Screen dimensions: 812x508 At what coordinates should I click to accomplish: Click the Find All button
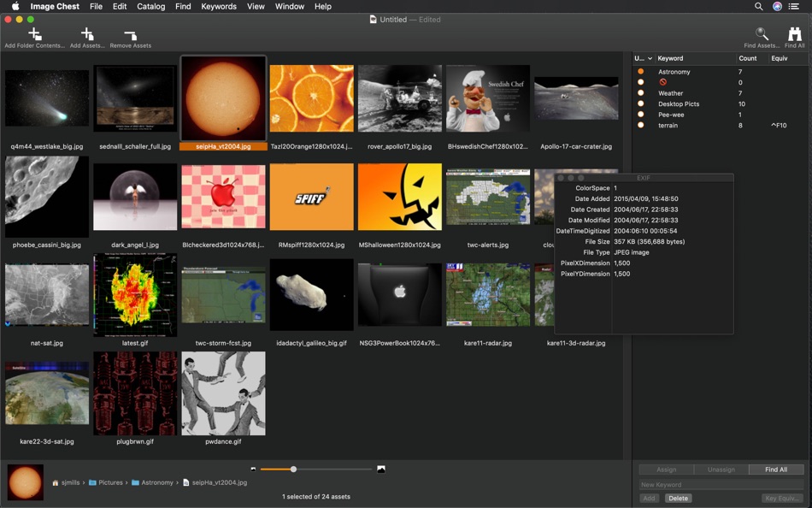point(774,469)
